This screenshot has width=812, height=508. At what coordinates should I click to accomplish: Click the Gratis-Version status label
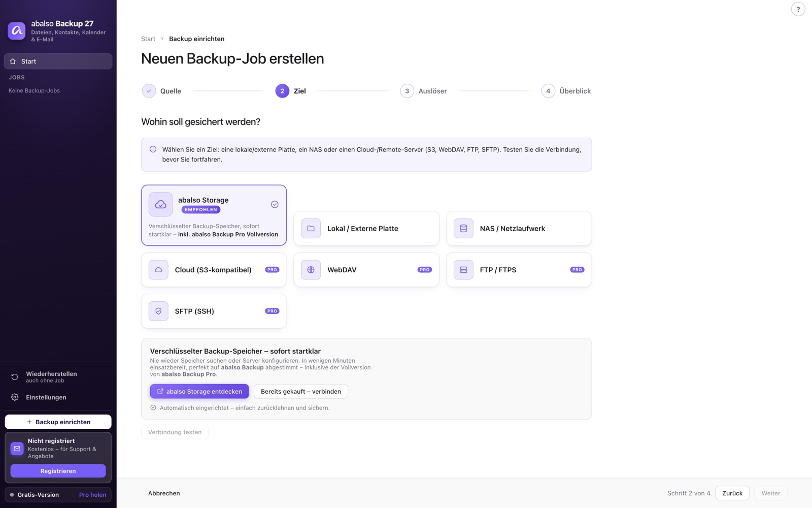[38, 495]
